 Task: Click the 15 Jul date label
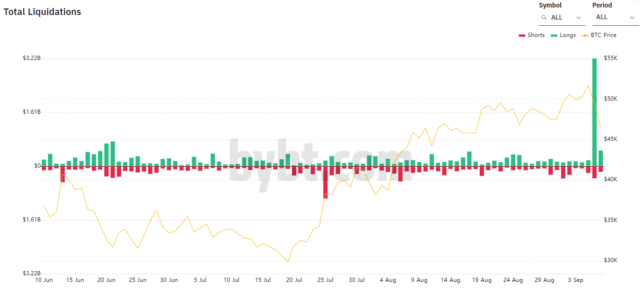tap(263, 280)
